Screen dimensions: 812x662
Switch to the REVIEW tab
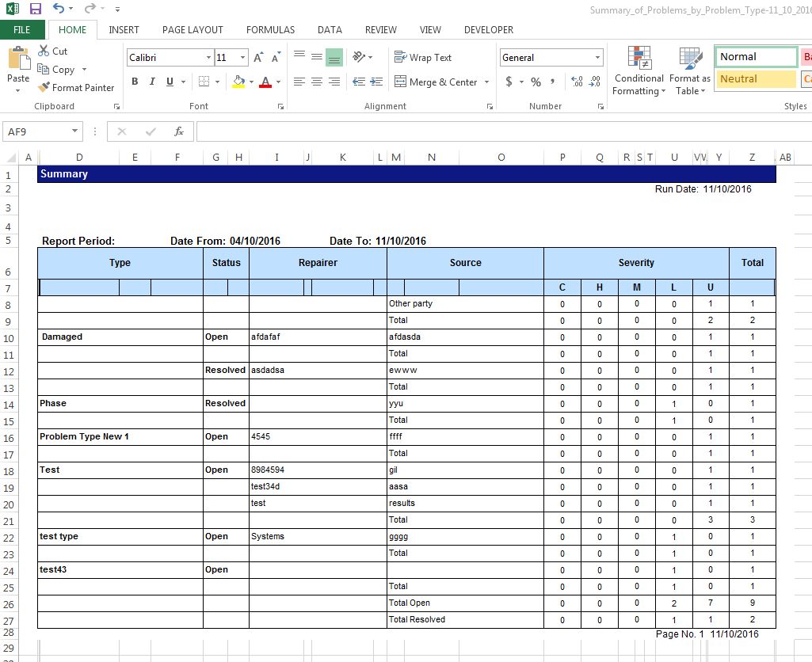tap(380, 29)
